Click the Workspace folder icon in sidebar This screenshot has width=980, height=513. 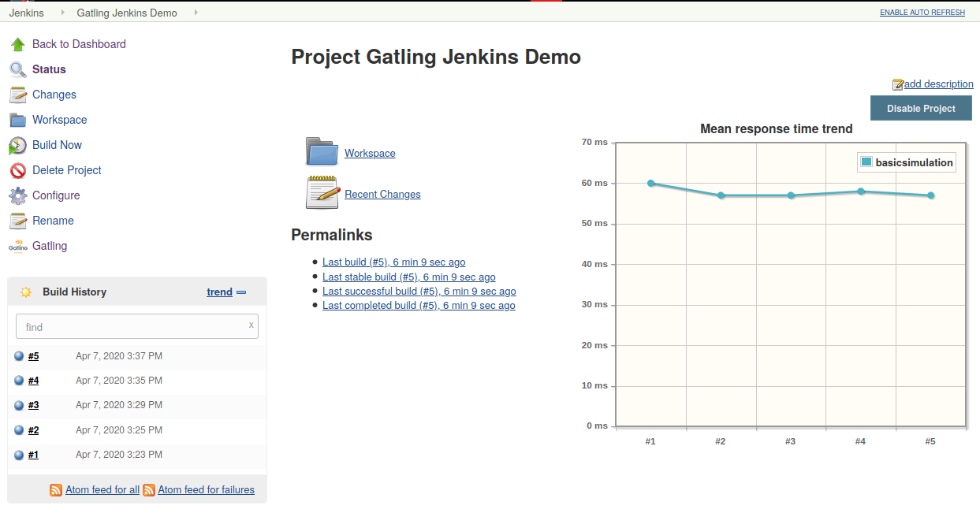pos(18,120)
